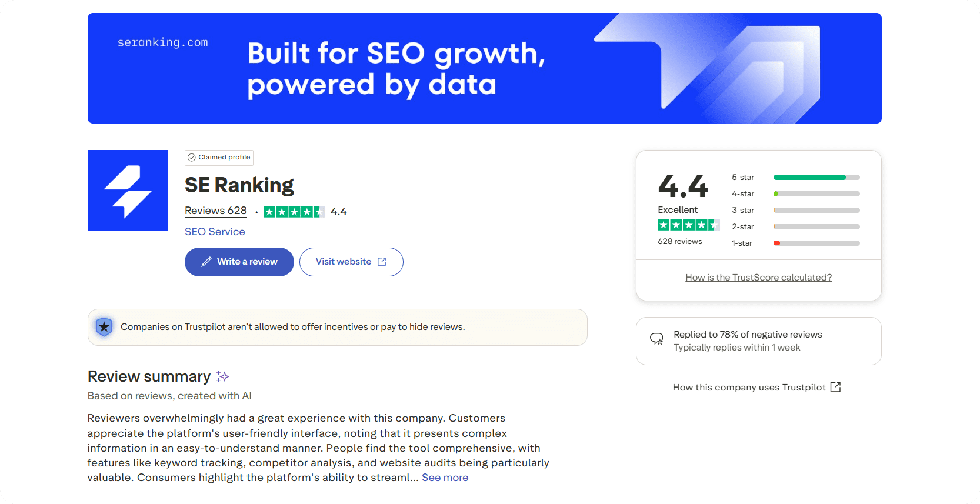Click the pencil icon in Write a review
The image size is (980, 504).
click(206, 262)
